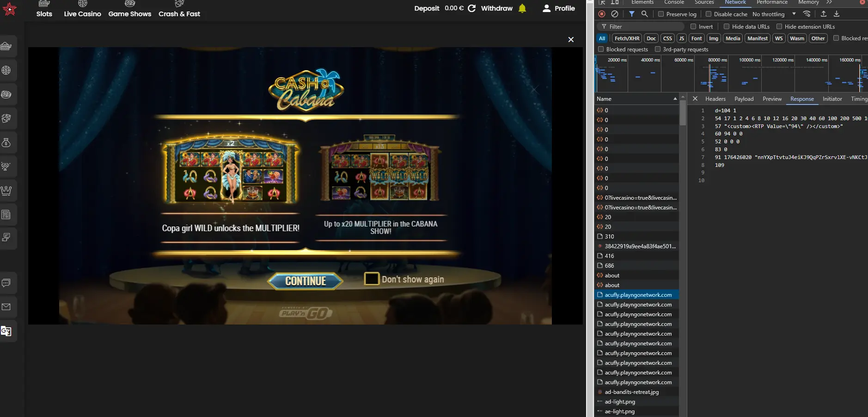The width and height of the screenshot is (868, 417).
Task: Open the live chat bubble sidebar icon
Action: (6, 283)
